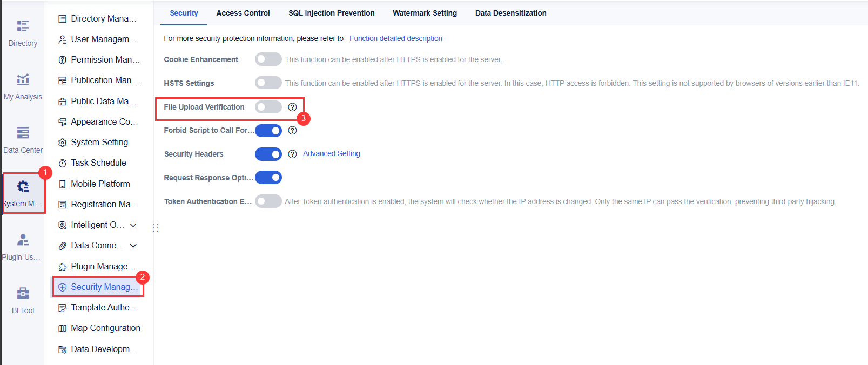Select the BI Tool icon

22,293
